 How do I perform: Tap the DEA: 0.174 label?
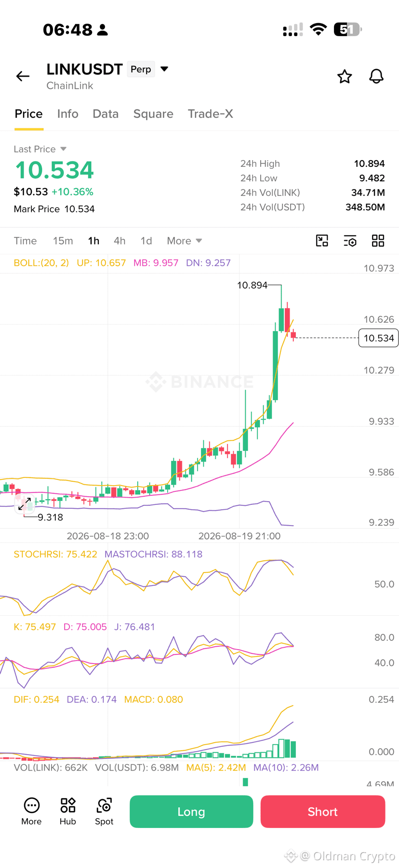pos(92,699)
